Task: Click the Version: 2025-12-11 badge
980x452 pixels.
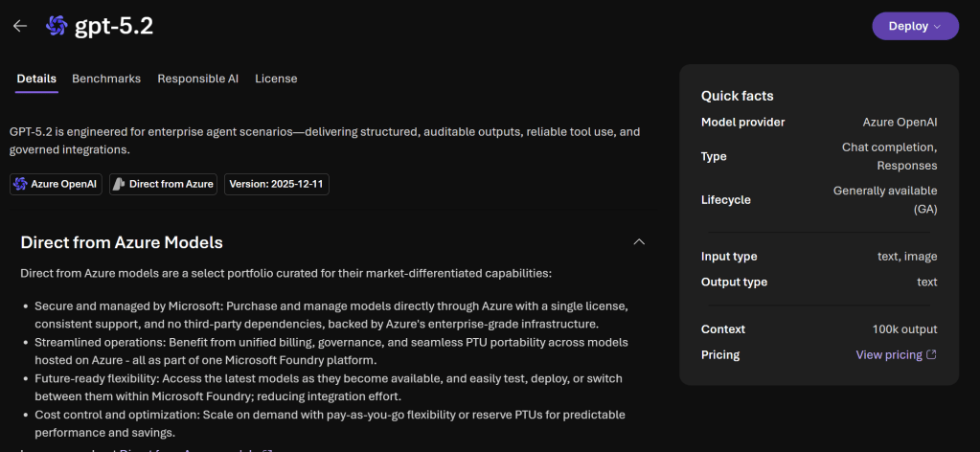Action: pyautogui.click(x=277, y=184)
